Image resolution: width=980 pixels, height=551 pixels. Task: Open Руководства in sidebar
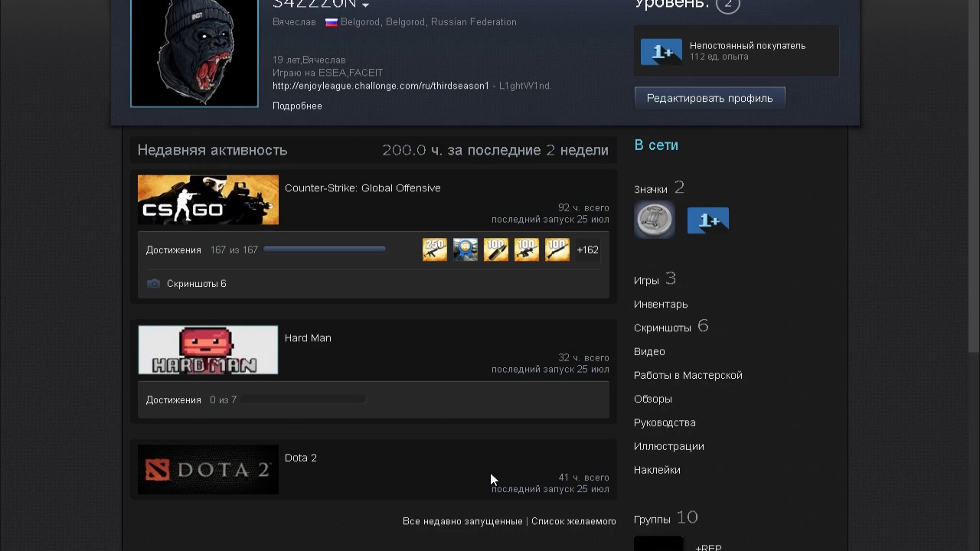(x=665, y=422)
